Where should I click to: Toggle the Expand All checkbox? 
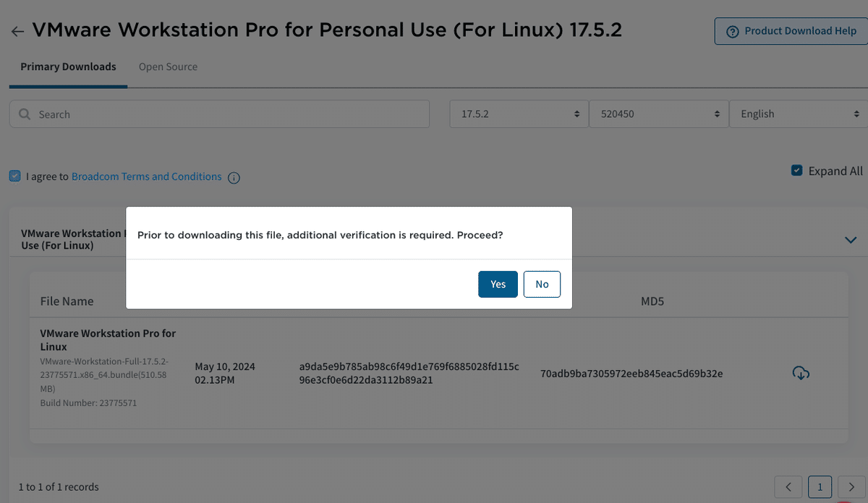[x=796, y=171]
